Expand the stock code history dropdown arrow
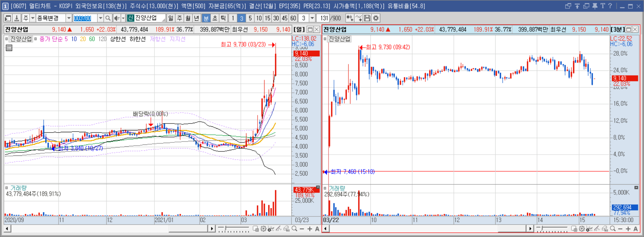This screenshot has width=644, height=237. (100, 18)
